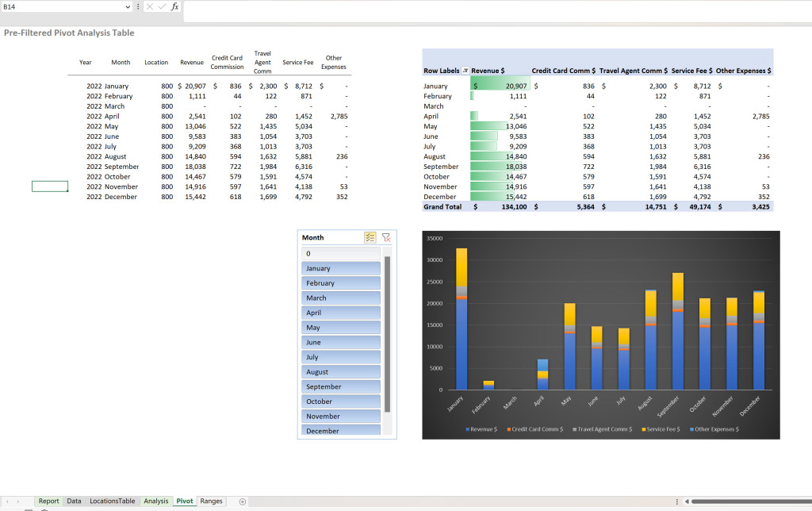Click the Grand Total row label
The image size is (812, 511).
(x=442, y=207)
